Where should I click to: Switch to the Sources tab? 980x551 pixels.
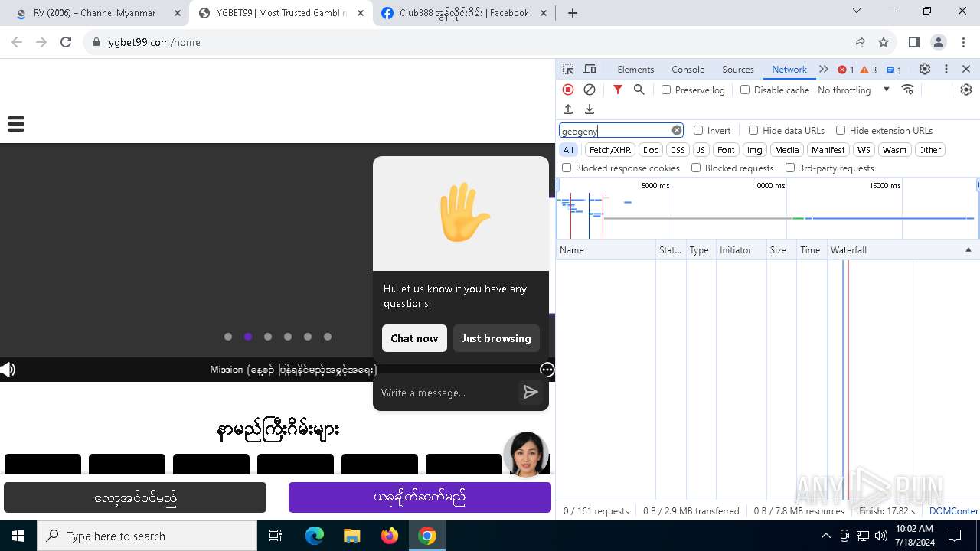click(738, 69)
